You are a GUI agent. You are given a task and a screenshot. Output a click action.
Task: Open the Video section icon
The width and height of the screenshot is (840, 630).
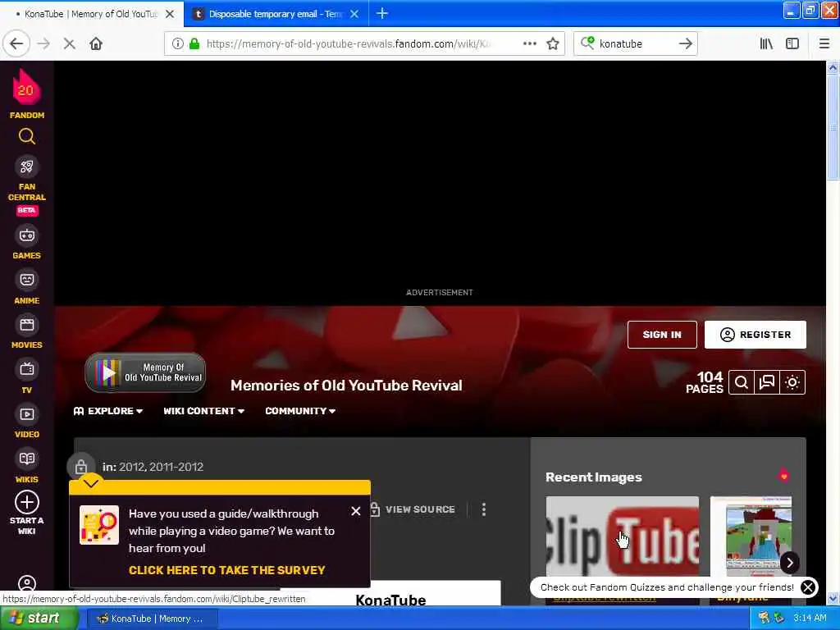pos(27,414)
